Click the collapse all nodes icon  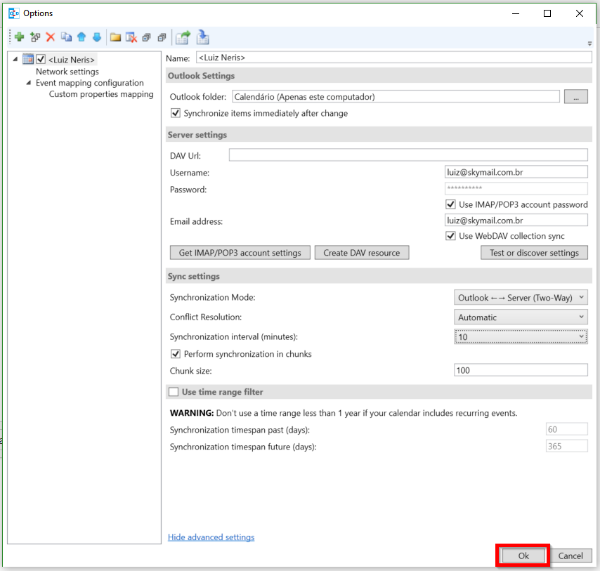pyautogui.click(x=162, y=37)
